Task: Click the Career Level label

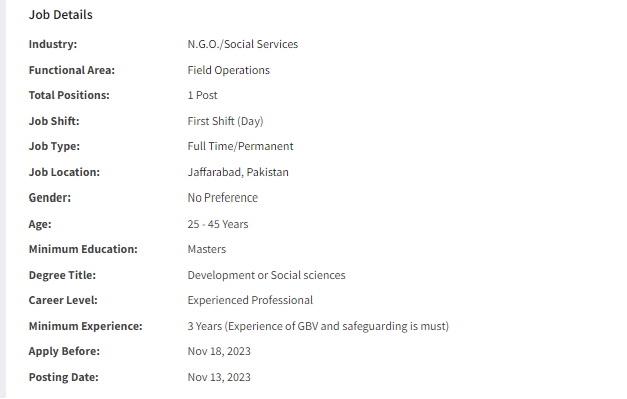Action: pos(63,300)
